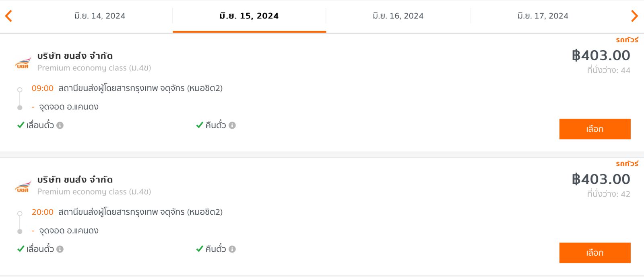Go to next dates with right arrow
This screenshot has height=277, width=644.
pos(634,16)
